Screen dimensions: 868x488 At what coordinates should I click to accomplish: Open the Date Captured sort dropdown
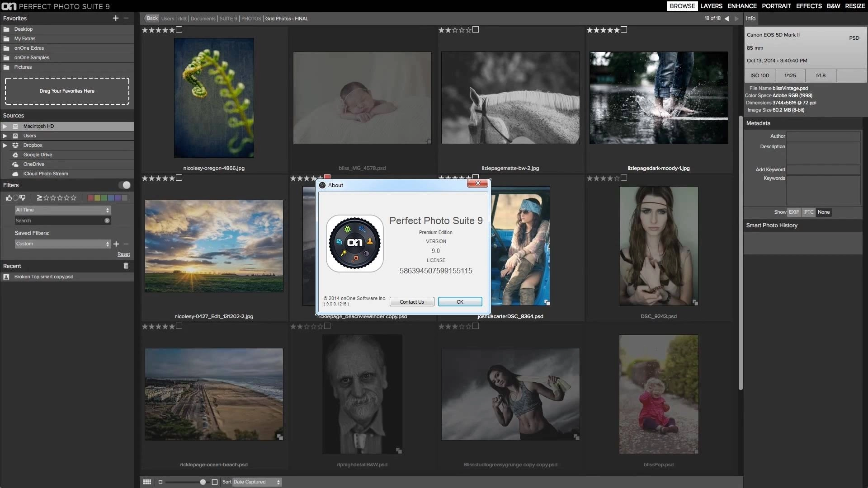pyautogui.click(x=257, y=482)
